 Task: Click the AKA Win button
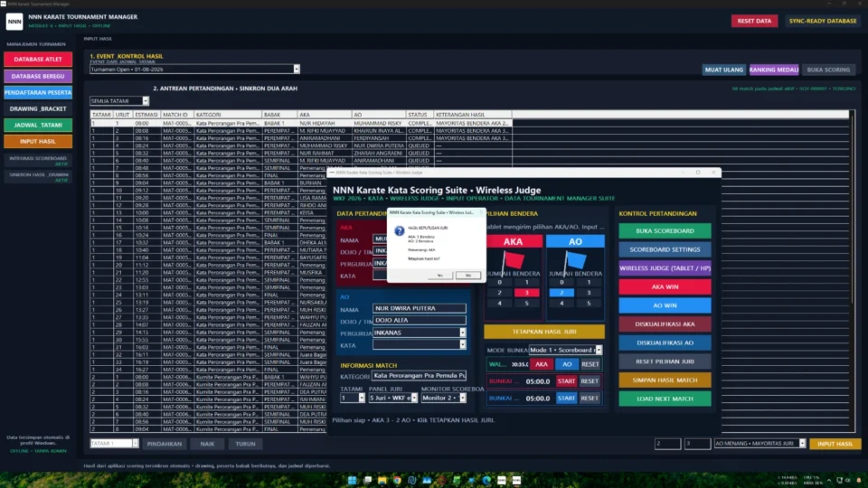pyautogui.click(x=665, y=286)
